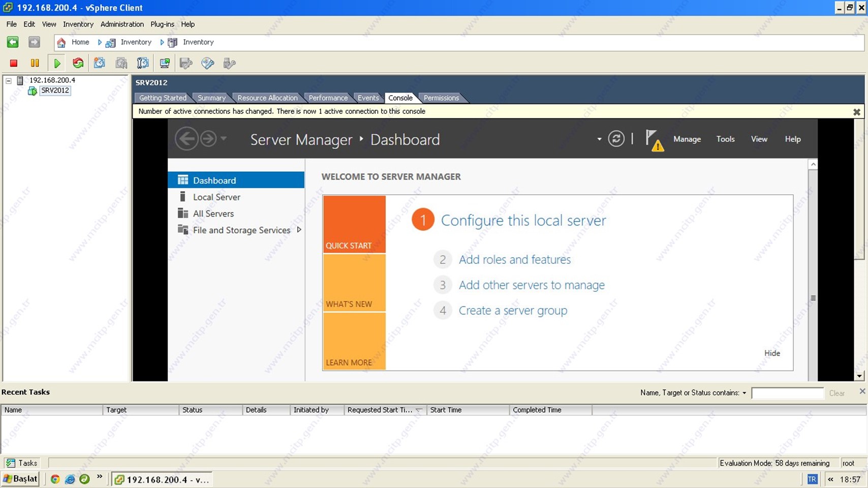Switch to the Summary tab

[211, 98]
